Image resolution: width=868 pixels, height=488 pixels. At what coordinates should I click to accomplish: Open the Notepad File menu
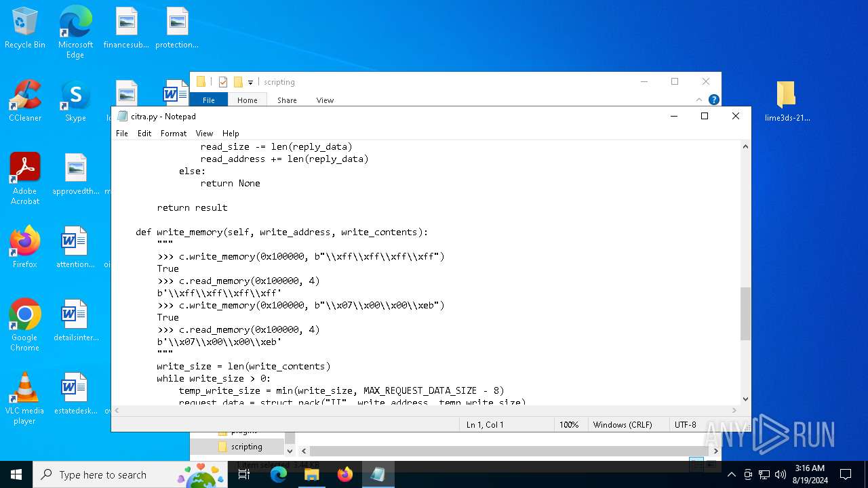coord(122,134)
